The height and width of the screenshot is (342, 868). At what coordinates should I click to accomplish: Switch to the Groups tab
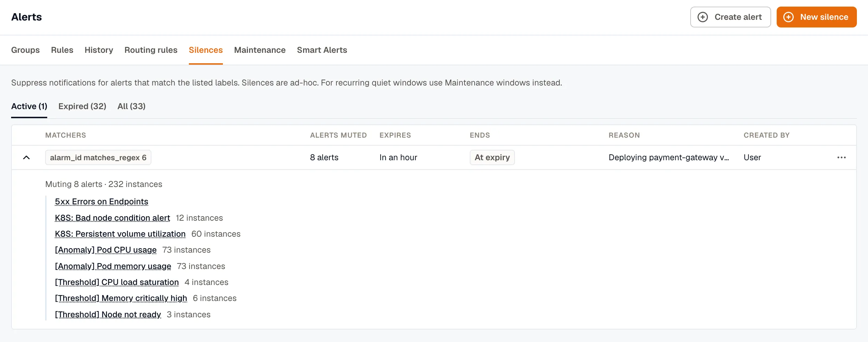[25, 50]
